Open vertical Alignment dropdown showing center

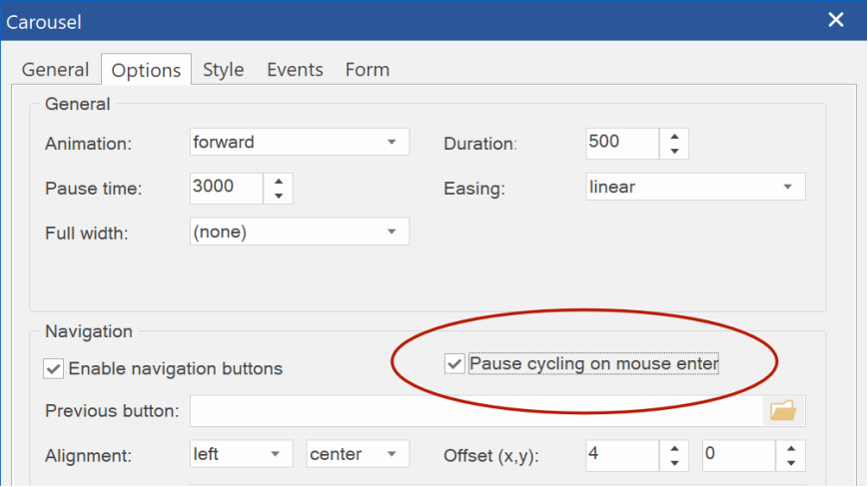tap(358, 454)
